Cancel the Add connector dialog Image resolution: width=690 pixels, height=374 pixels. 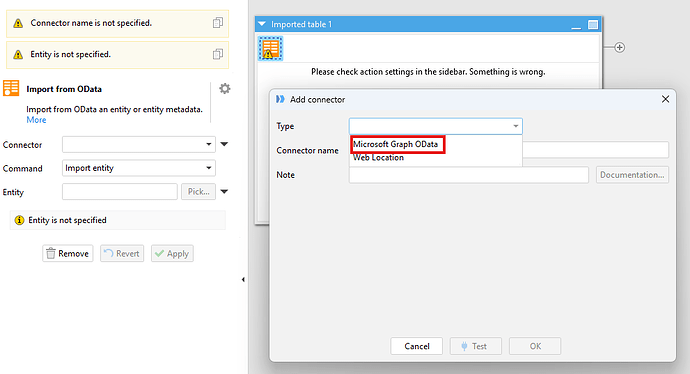point(417,346)
